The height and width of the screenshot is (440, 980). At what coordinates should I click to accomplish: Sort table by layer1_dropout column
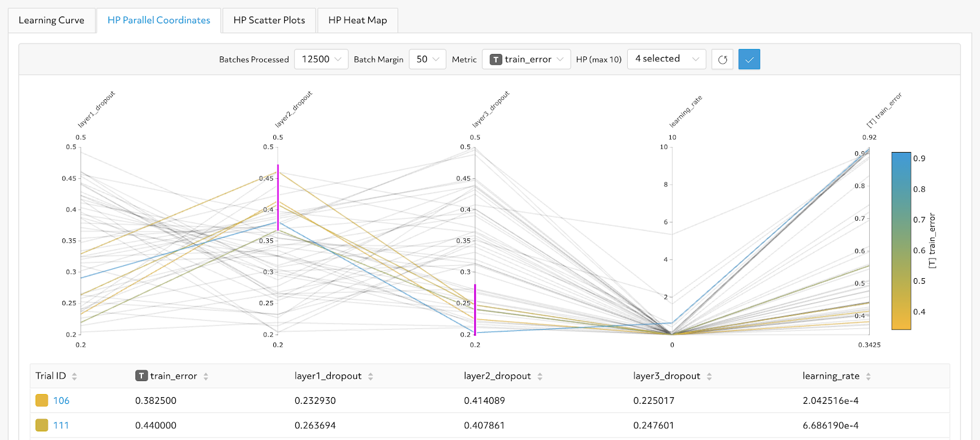[x=371, y=376]
